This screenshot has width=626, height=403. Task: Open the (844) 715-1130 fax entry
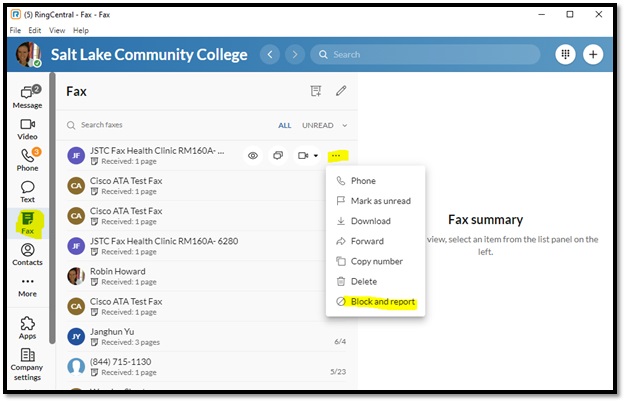207,367
